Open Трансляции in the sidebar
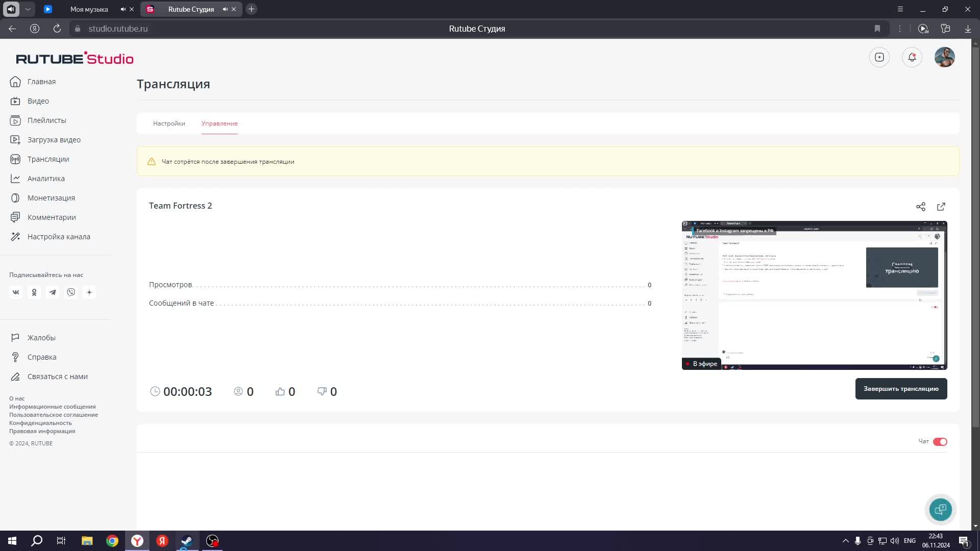 tap(48, 159)
